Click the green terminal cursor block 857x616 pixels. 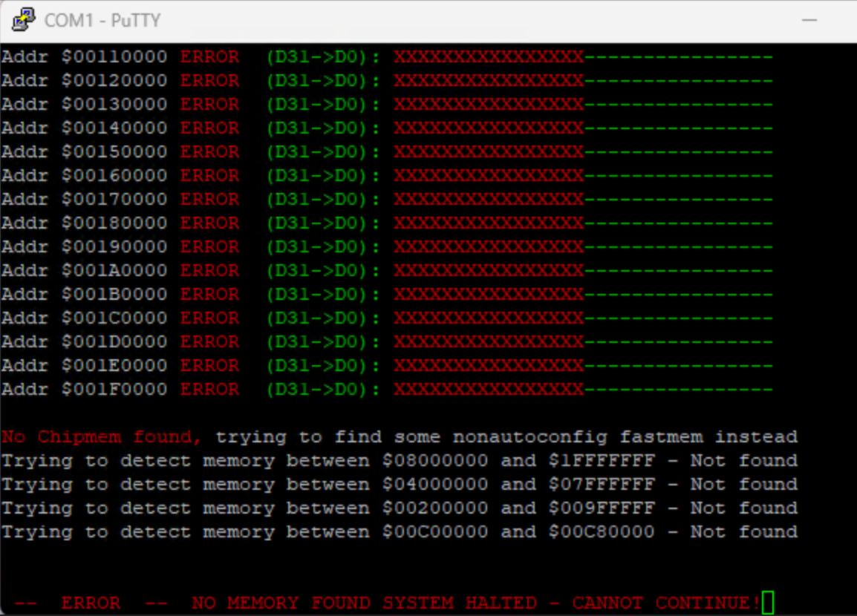(x=768, y=603)
